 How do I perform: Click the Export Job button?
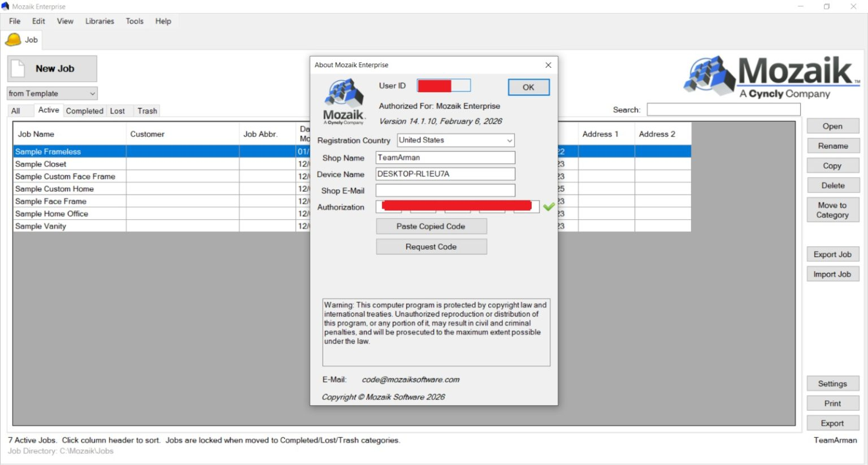(x=832, y=254)
